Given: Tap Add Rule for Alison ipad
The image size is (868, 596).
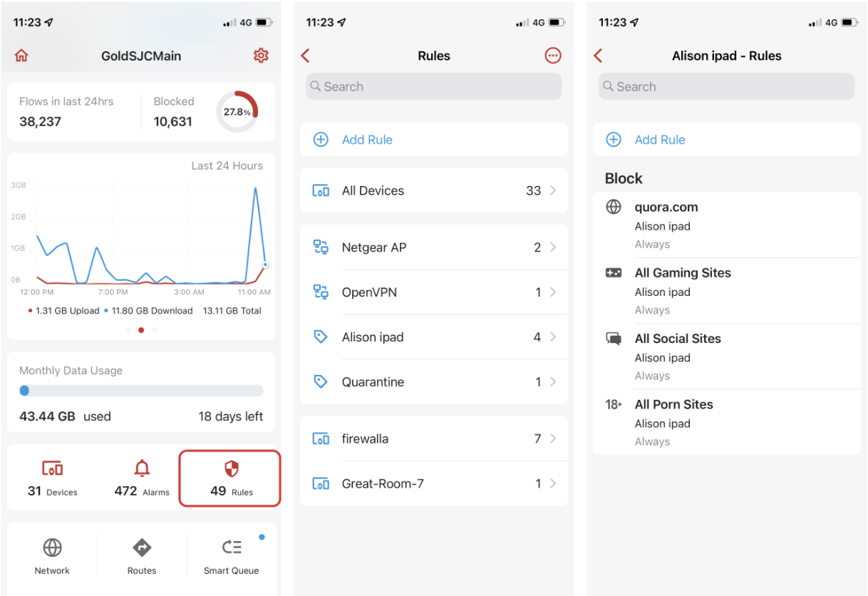Looking at the screenshot, I should (x=727, y=140).
